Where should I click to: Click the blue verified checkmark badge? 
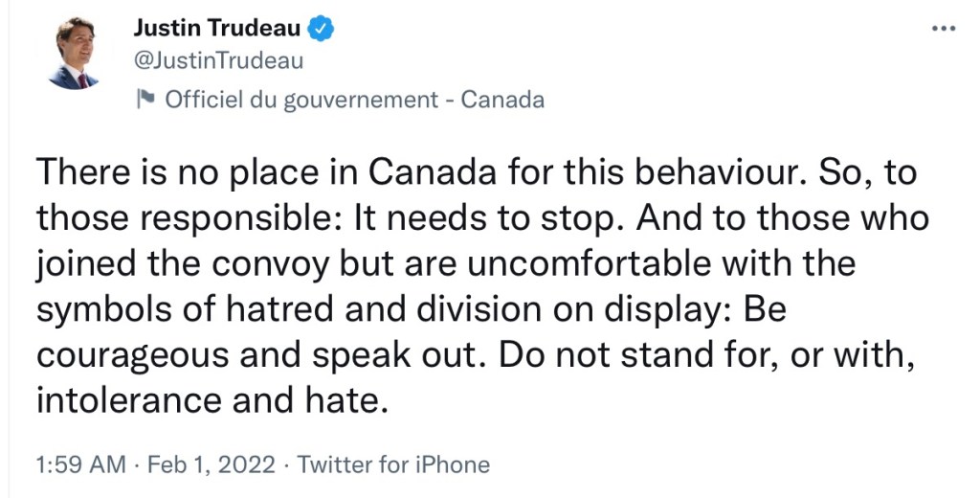[323, 30]
